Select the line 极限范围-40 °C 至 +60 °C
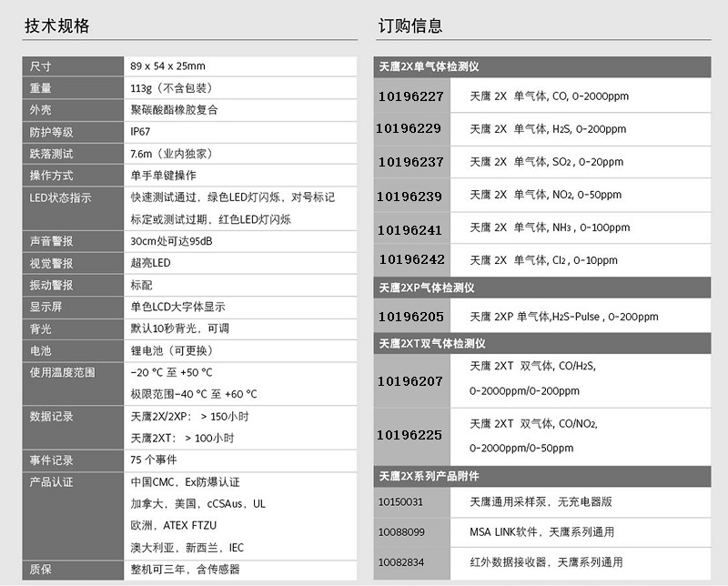Image resolution: width=728 pixels, height=586 pixels. coord(194,394)
